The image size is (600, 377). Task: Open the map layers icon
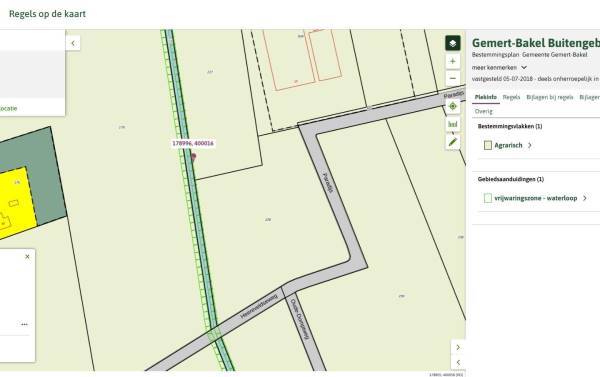click(x=453, y=43)
